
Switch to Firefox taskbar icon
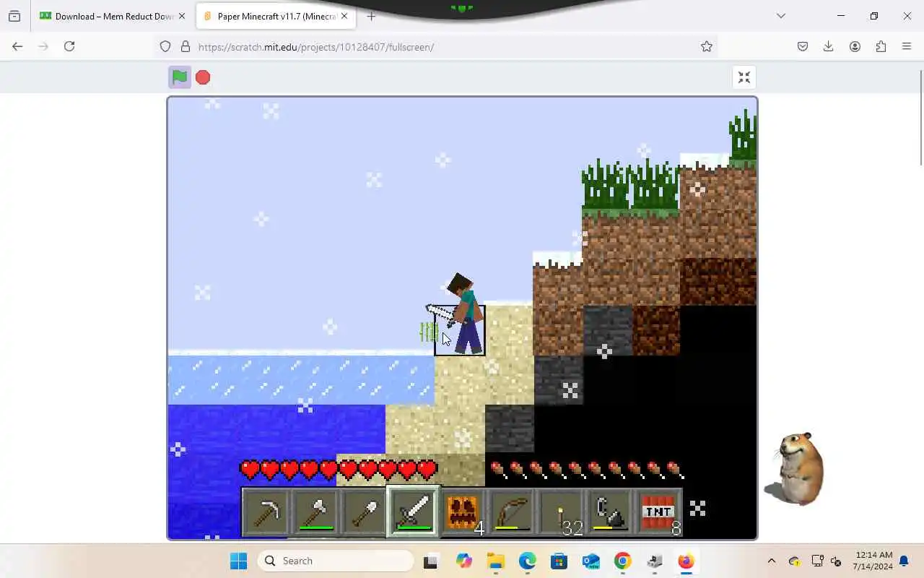pos(686,561)
